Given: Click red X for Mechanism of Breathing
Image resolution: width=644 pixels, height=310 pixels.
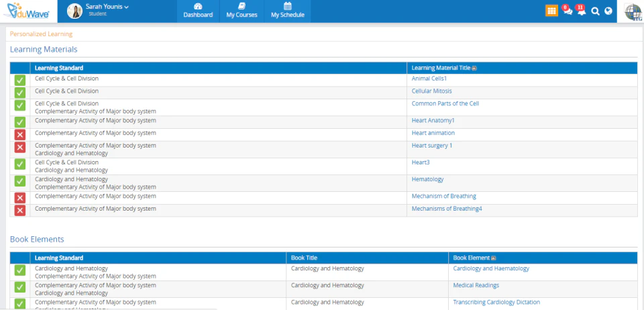Looking at the screenshot, I should [x=19, y=197].
